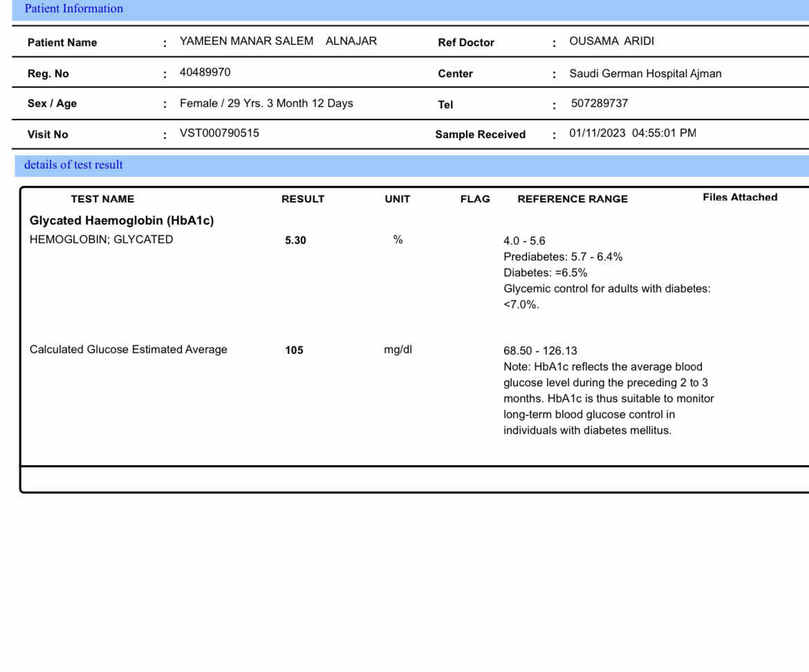The width and height of the screenshot is (809, 672).
Task: Click the REFERENCE RANGE column header
Action: click(x=573, y=199)
